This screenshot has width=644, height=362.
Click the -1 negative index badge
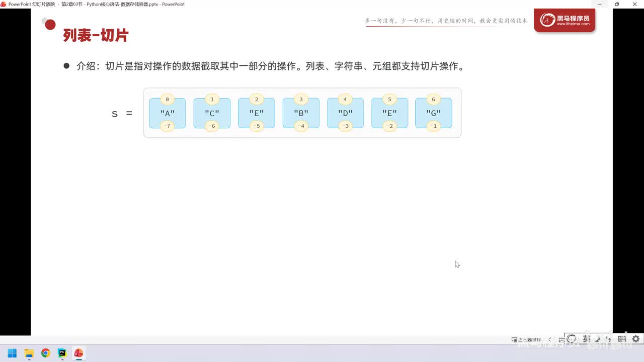click(434, 126)
